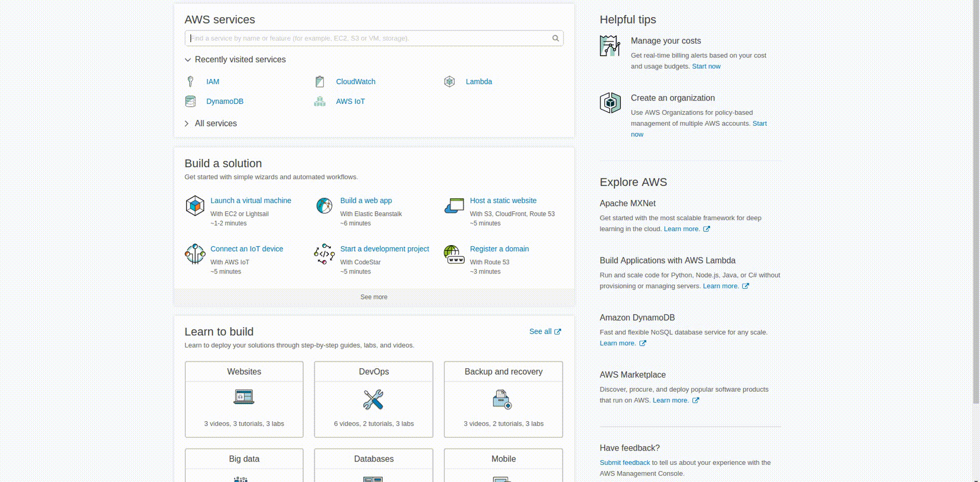Open Start a development project link
The image size is (980, 482).
pyautogui.click(x=385, y=249)
